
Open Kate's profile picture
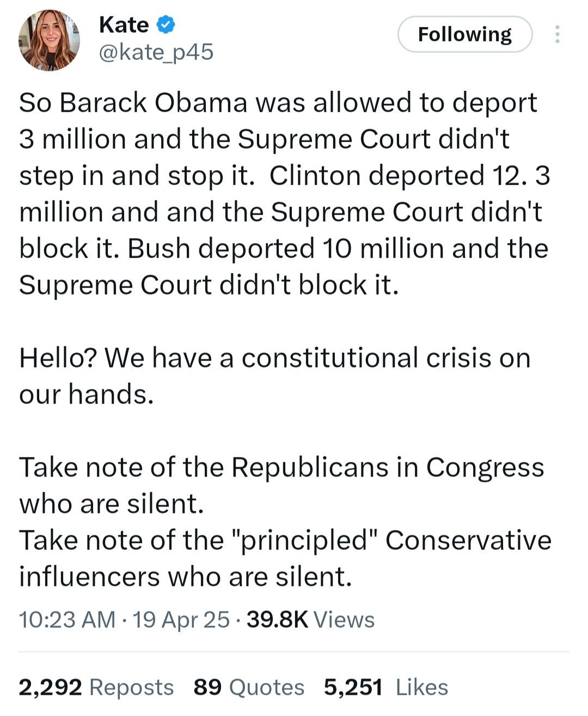(x=49, y=40)
